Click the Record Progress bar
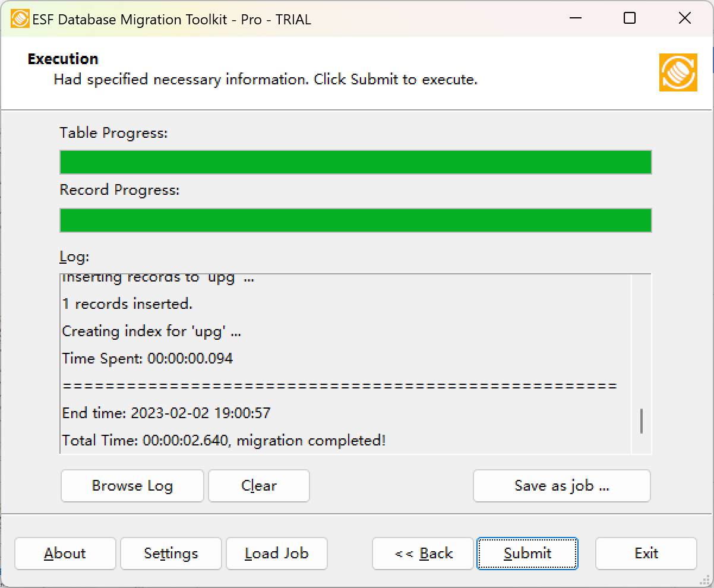Viewport: 714px width, 588px height. (355, 220)
